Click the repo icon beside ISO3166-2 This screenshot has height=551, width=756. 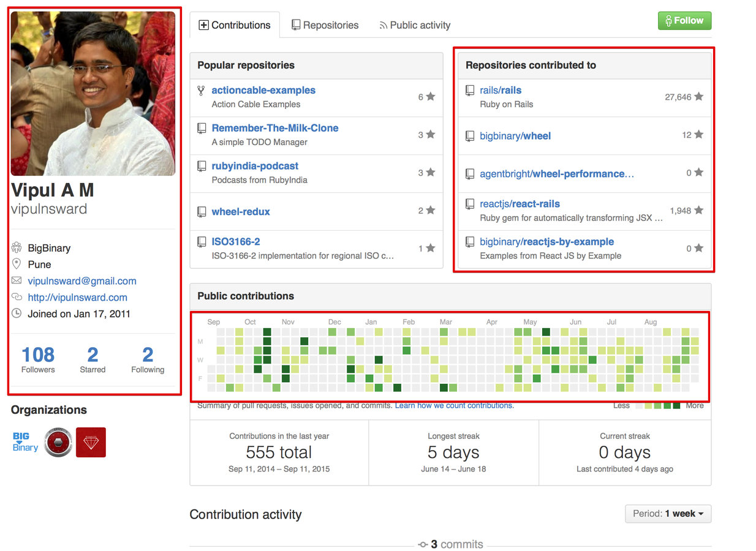(x=201, y=242)
